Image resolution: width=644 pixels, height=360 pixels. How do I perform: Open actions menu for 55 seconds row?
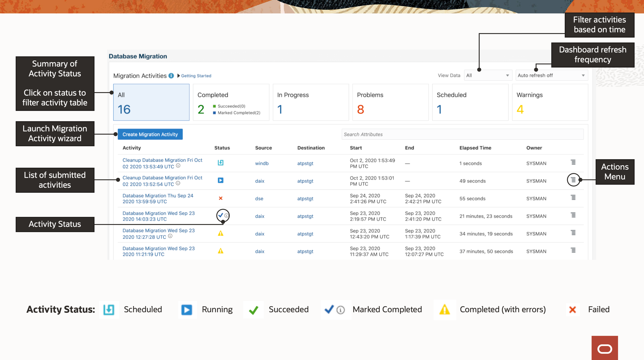click(x=573, y=197)
